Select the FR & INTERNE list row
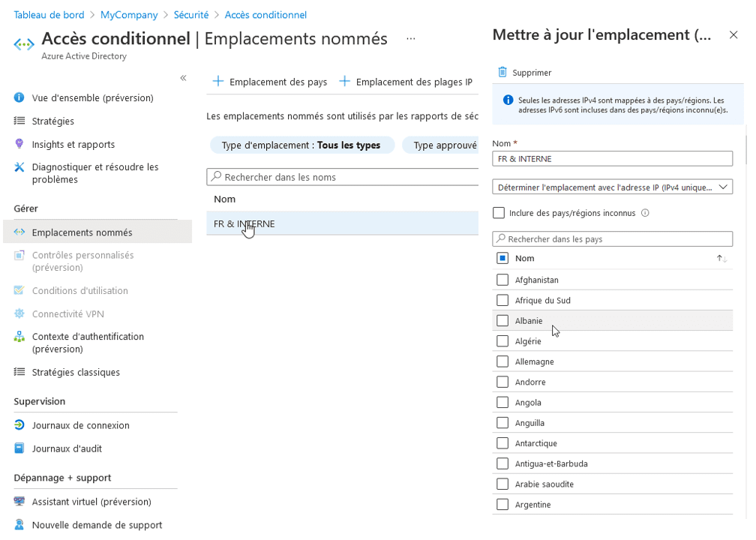 tap(342, 223)
